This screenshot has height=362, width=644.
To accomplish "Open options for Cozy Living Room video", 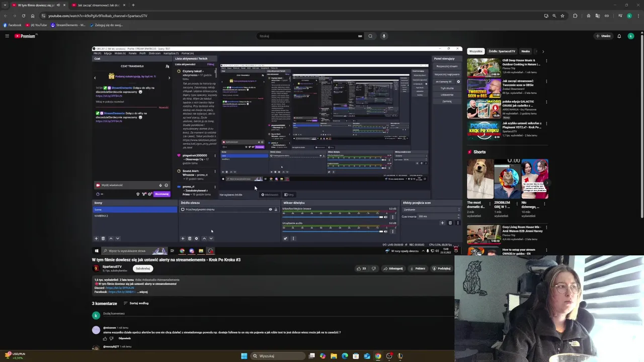I will [546, 228].
